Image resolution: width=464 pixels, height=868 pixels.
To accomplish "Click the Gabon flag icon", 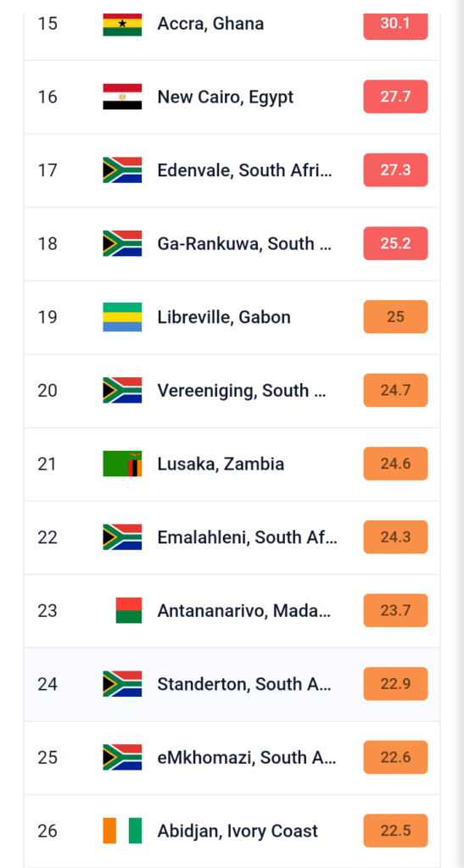I will (x=122, y=317).
